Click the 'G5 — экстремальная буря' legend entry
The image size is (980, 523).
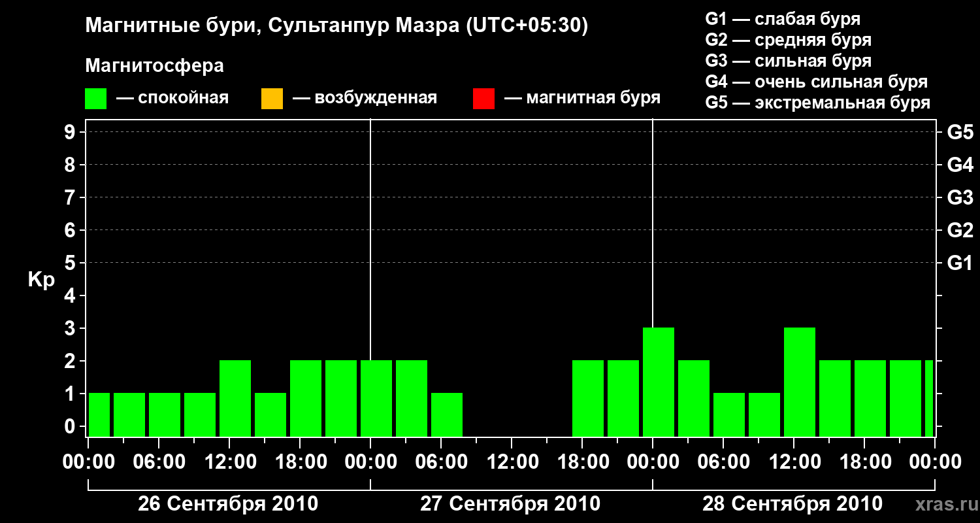pos(818,103)
